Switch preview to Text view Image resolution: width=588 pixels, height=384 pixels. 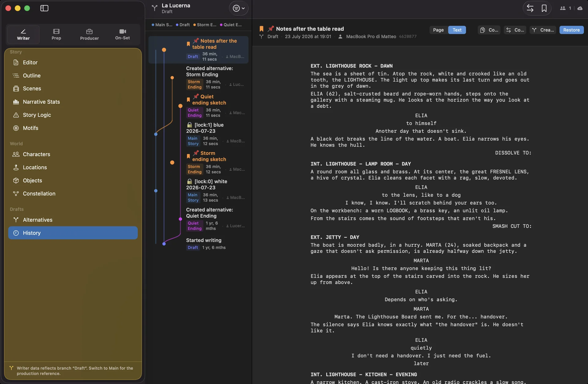(x=457, y=30)
